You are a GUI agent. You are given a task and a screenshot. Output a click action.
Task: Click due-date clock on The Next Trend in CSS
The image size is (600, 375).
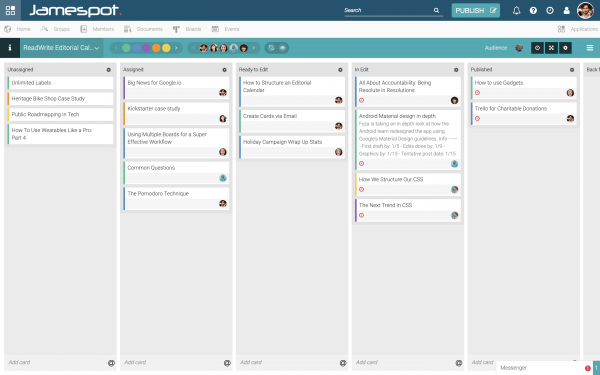pos(362,215)
